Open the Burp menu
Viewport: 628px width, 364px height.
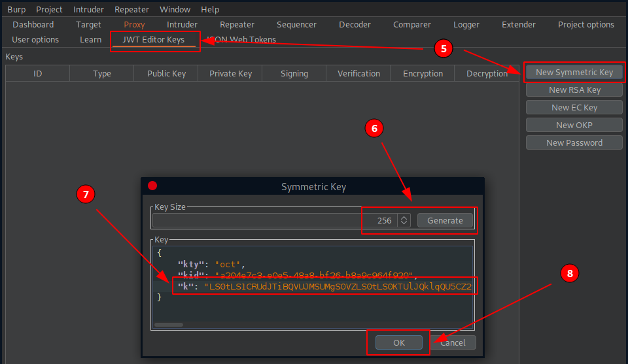tap(16, 9)
